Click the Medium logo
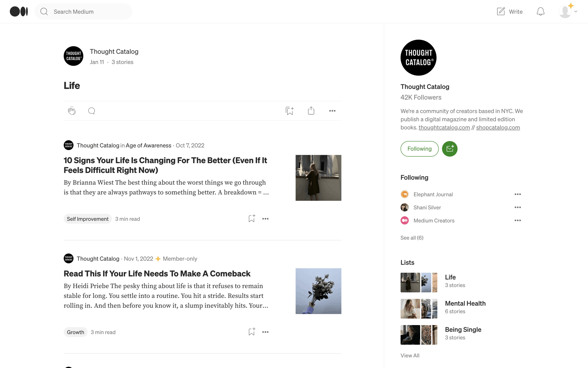This screenshot has height=368, width=588. 19,11
